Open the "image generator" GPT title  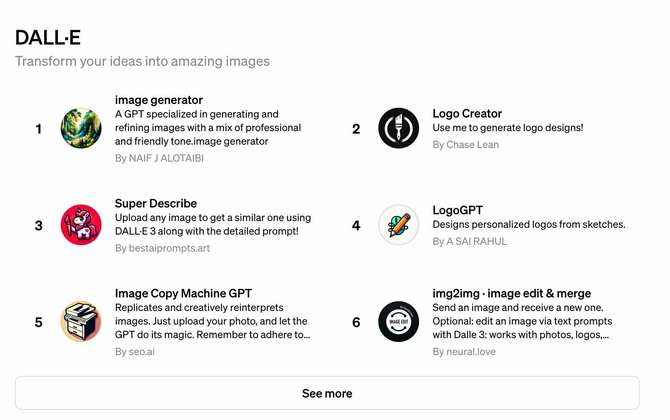tap(159, 100)
